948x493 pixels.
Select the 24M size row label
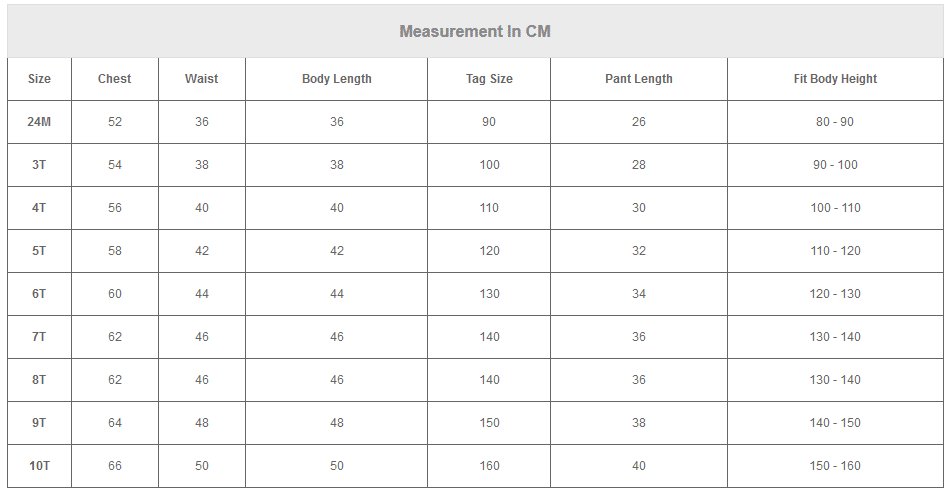coord(39,122)
